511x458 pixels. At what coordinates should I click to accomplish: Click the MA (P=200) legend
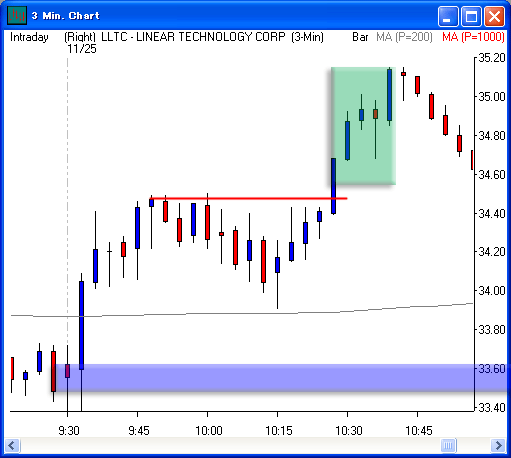[x=404, y=37]
